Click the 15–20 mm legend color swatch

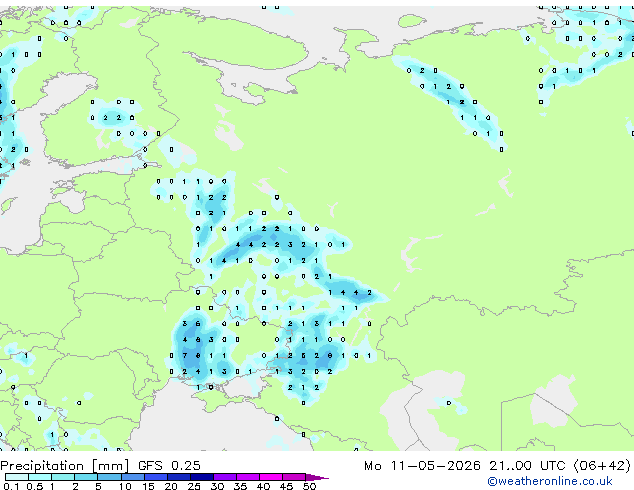click(x=155, y=477)
